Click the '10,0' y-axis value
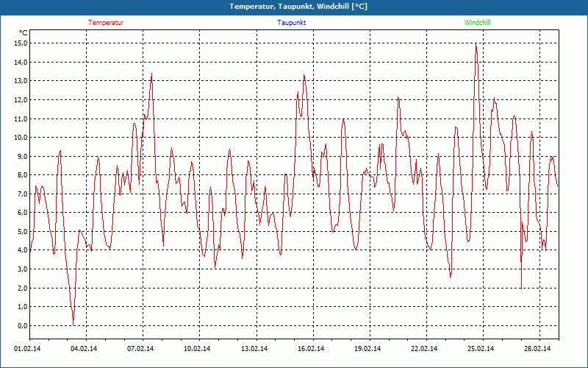This screenshot has height=368, width=588. point(21,138)
